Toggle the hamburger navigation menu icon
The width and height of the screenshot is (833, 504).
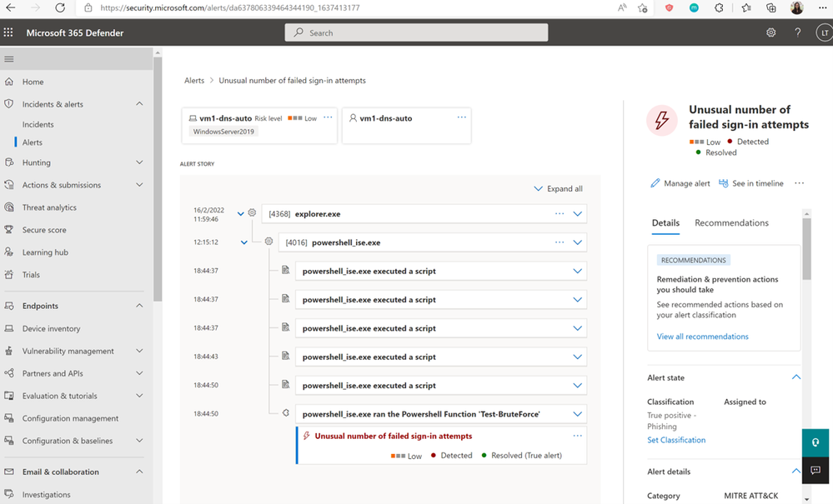click(9, 59)
